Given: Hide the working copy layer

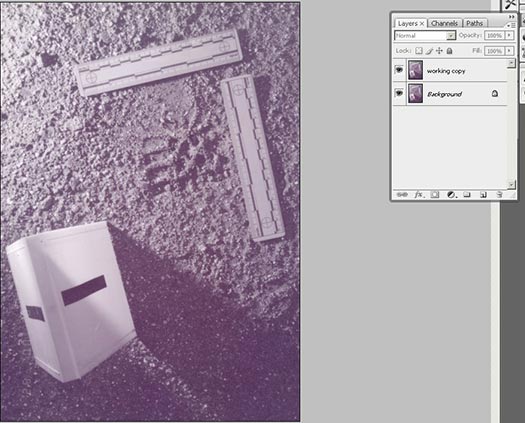Looking at the screenshot, I should tap(399, 70).
